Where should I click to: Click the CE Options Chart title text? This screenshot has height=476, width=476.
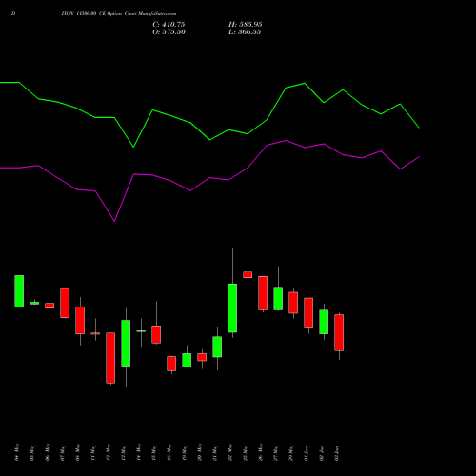tap(119, 14)
